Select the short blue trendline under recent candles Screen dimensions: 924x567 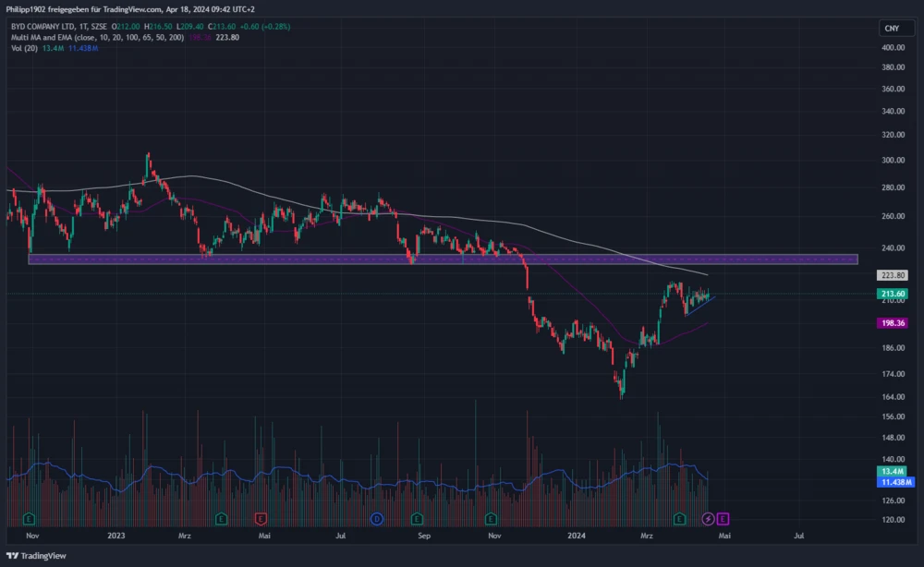click(x=702, y=304)
